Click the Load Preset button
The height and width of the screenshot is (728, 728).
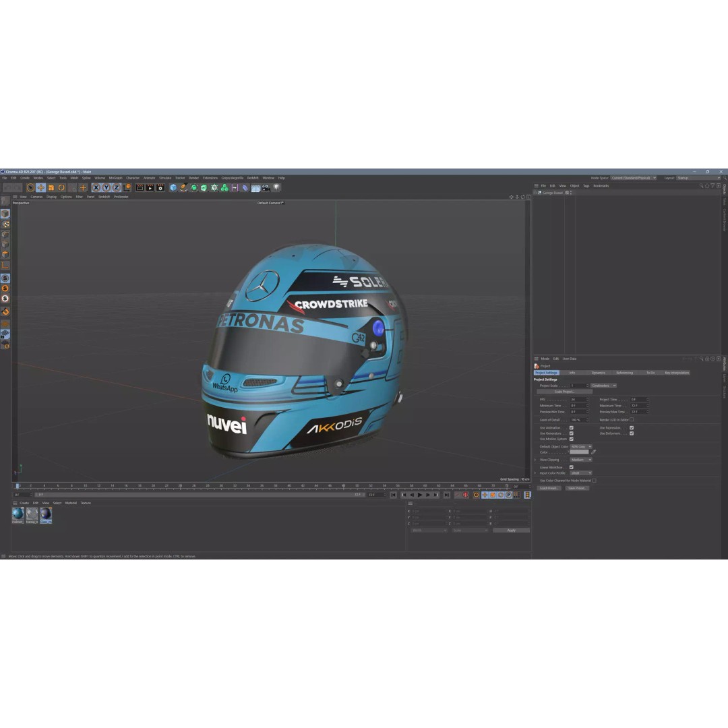point(549,488)
